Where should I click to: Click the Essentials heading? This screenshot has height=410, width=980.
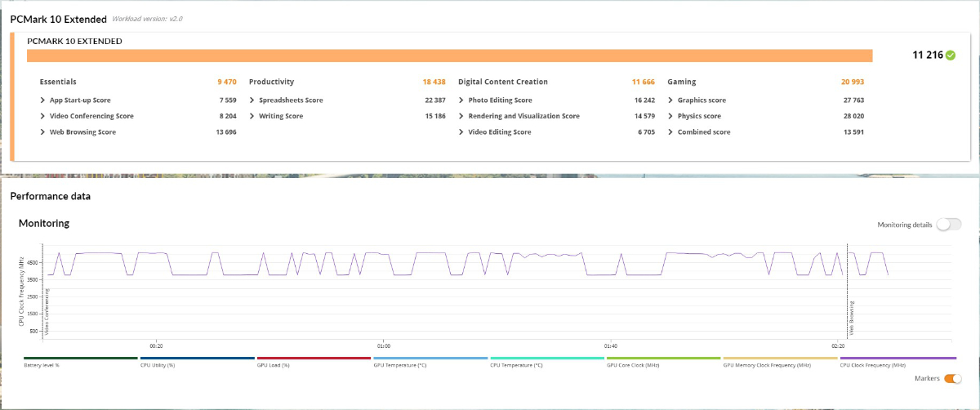coord(58,82)
